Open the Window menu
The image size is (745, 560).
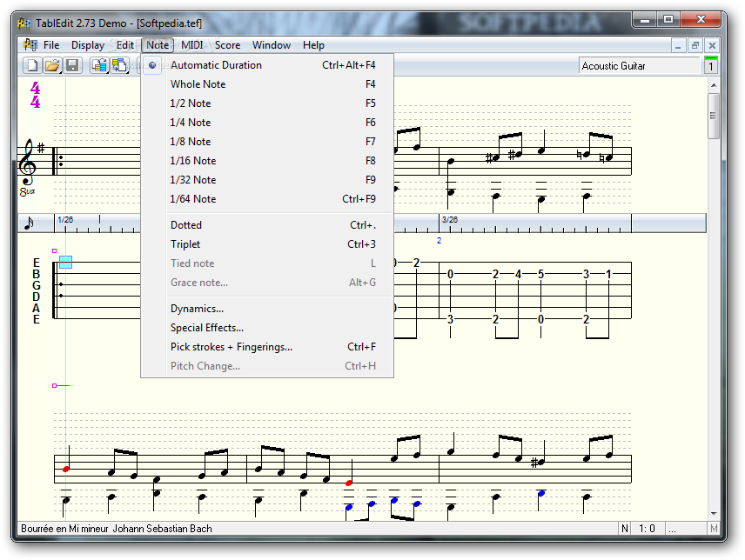click(x=272, y=45)
